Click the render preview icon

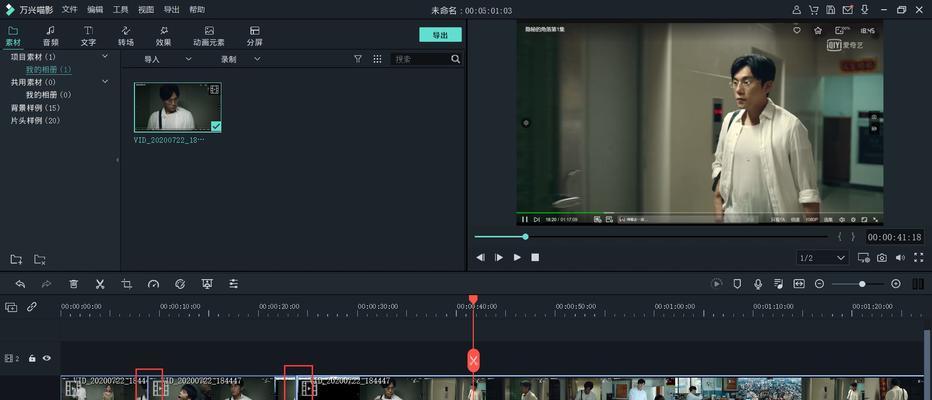717,284
